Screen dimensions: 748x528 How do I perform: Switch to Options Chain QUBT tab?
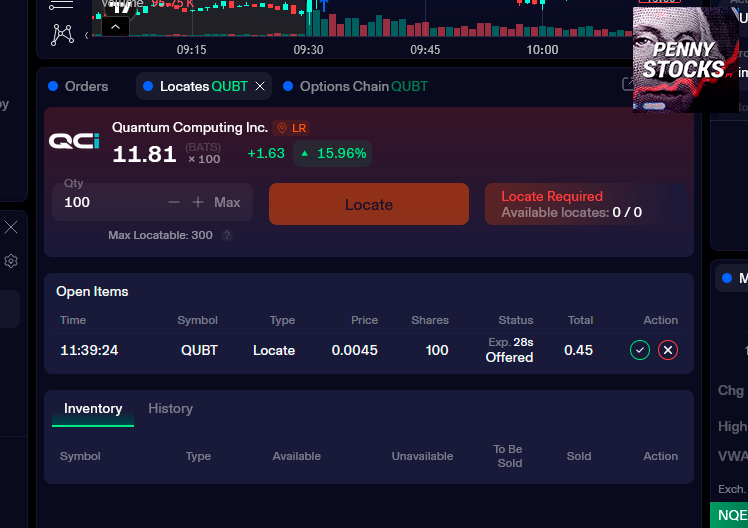tap(355, 86)
